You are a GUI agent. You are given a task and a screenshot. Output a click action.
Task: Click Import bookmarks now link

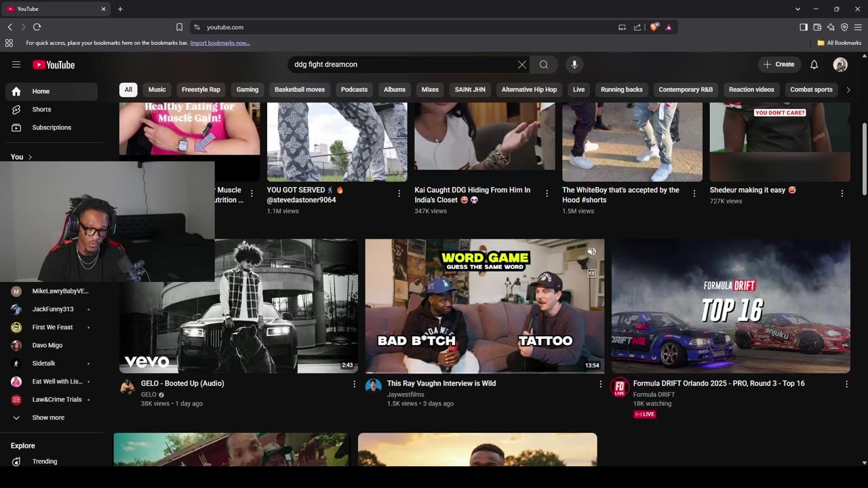[x=220, y=43]
